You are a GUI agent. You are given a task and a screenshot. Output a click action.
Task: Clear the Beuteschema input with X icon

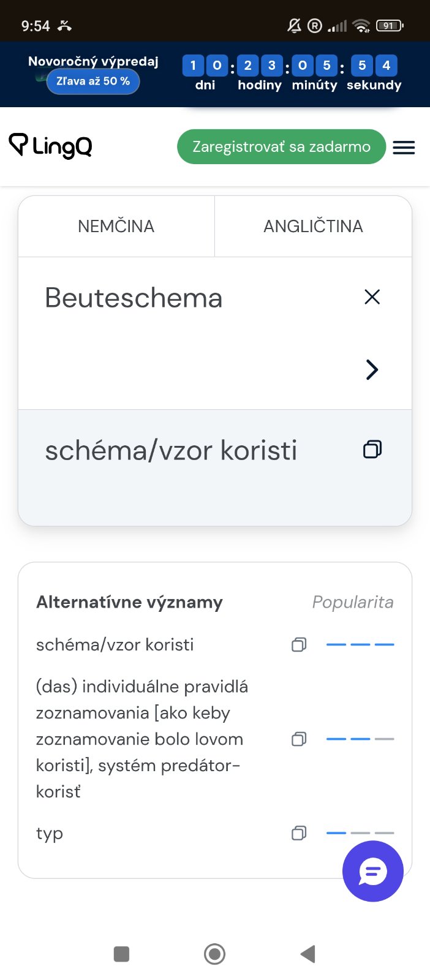(x=372, y=297)
